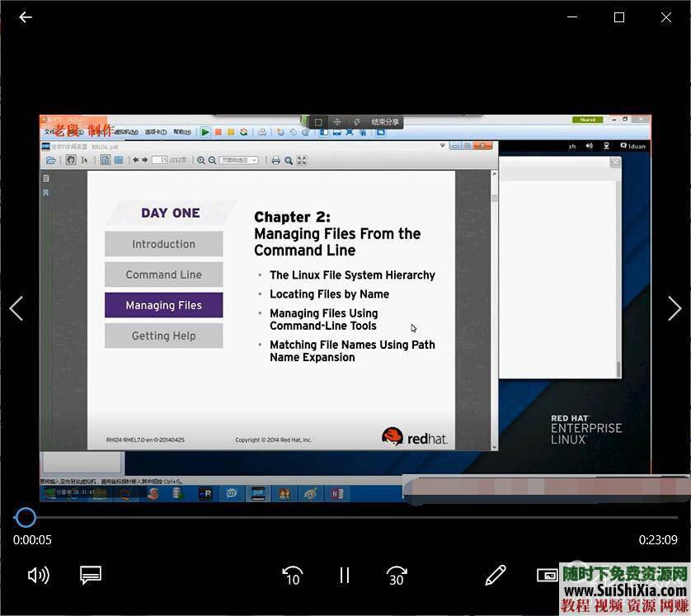
Task: Switch to mini view mode
Action: click(547, 575)
